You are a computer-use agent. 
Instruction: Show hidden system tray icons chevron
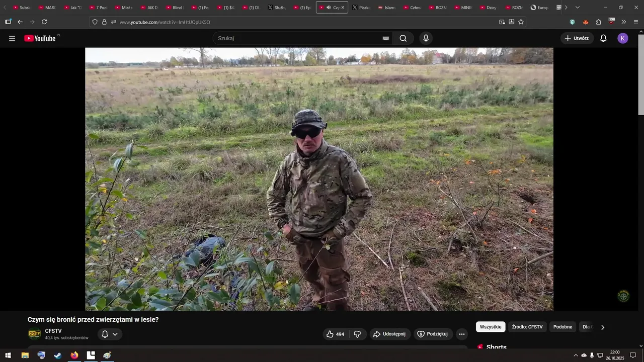point(576,355)
